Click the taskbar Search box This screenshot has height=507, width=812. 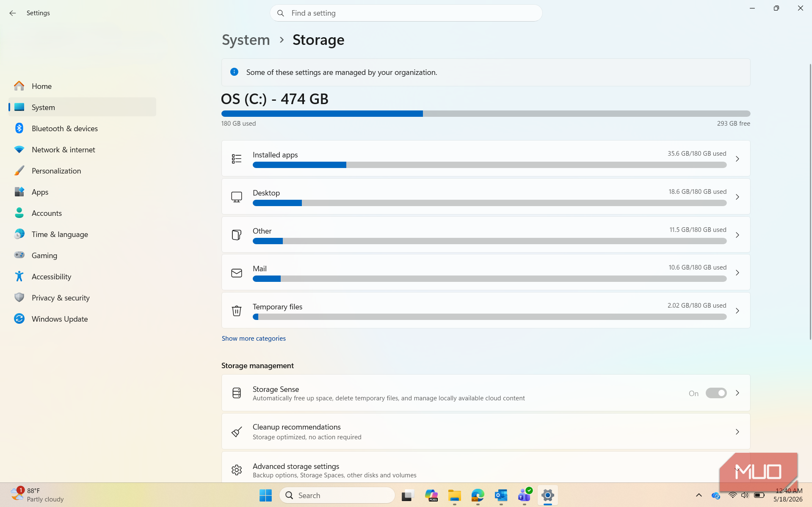tap(337, 495)
